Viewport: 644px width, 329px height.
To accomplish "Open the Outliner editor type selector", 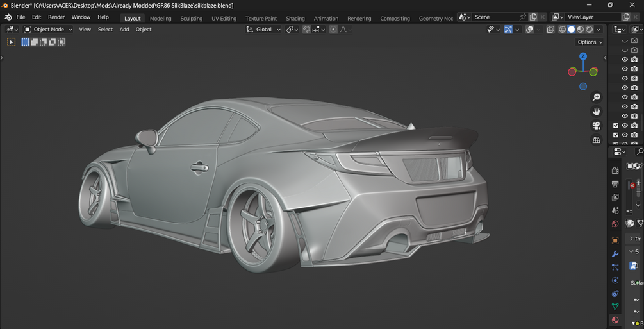I will (x=620, y=30).
